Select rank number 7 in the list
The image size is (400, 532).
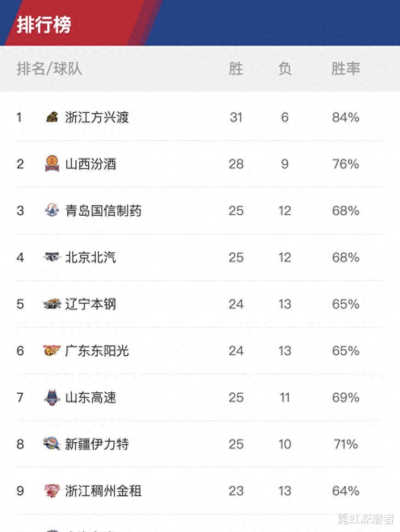pyautogui.click(x=20, y=397)
